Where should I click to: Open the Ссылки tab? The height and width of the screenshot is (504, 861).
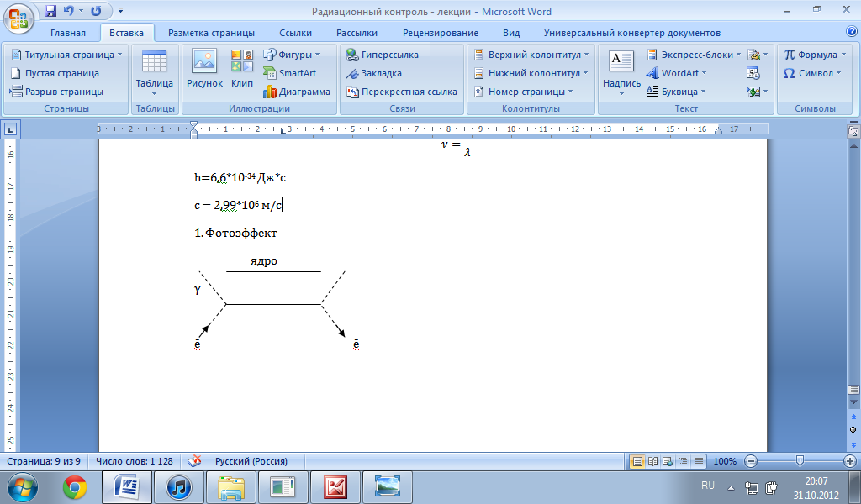coord(295,33)
